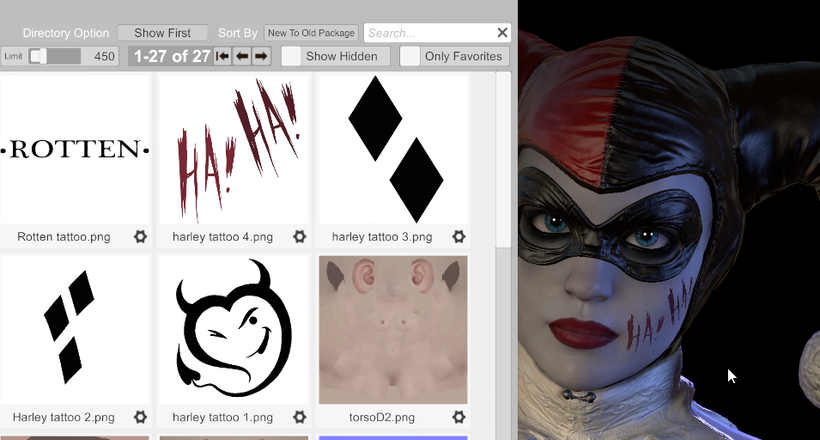Viewport: 820px width, 440px height.
Task: Choose the torsoD2 skin texture thumbnail
Action: [393, 330]
